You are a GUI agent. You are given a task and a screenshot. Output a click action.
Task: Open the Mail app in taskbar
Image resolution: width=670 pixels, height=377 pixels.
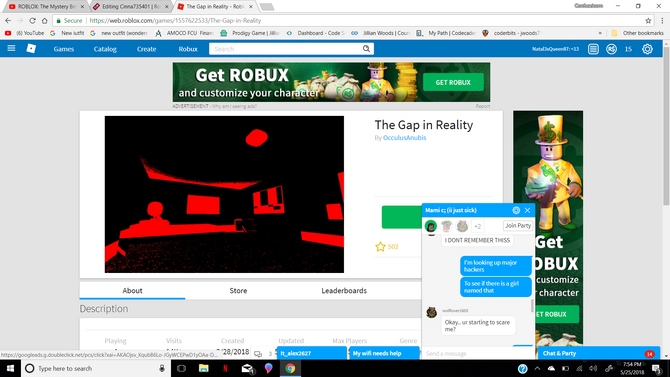pos(247,368)
